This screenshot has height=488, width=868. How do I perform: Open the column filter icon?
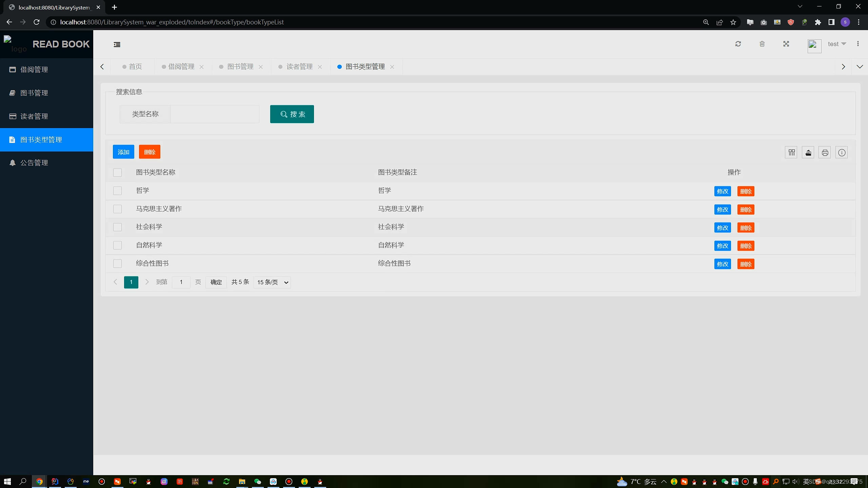[791, 152]
